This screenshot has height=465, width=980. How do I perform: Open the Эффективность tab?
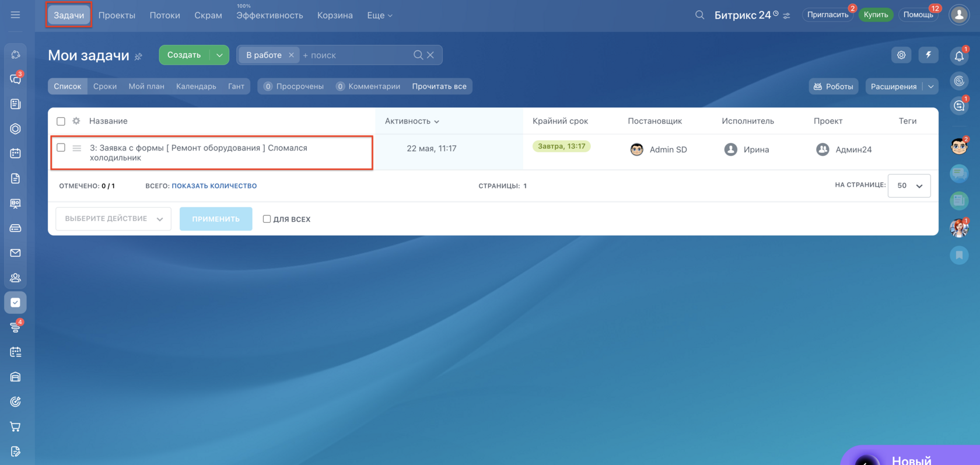coord(269,15)
